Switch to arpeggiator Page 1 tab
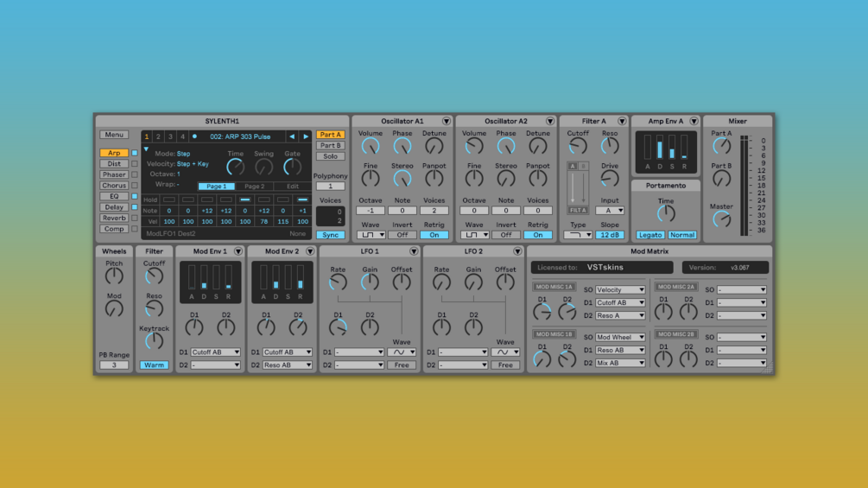The width and height of the screenshot is (868, 488). (217, 187)
